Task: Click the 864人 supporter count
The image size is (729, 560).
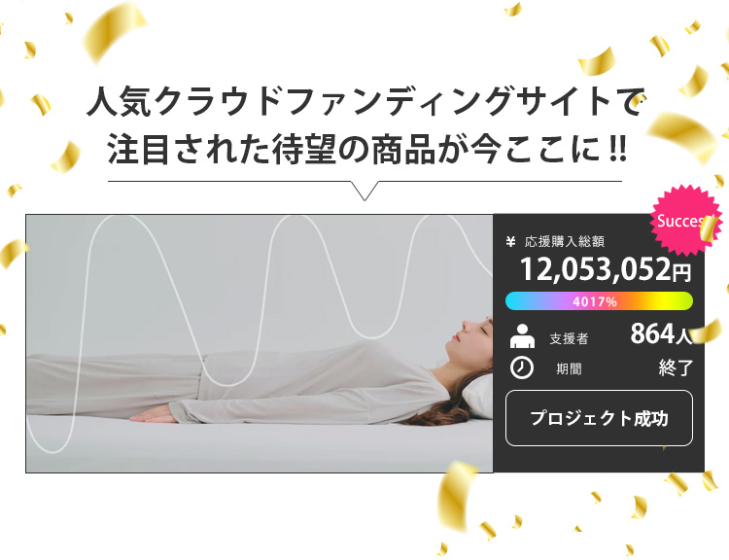Action: pyautogui.click(x=661, y=333)
